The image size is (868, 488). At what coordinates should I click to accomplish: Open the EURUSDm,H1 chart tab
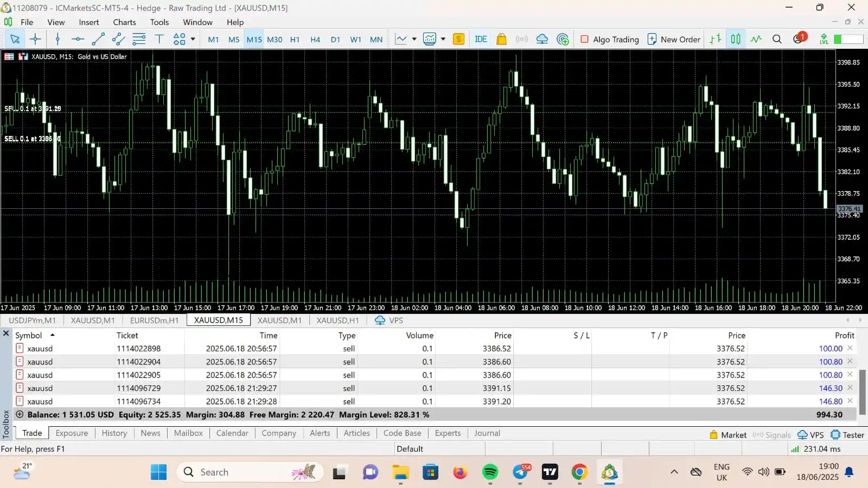coord(155,320)
